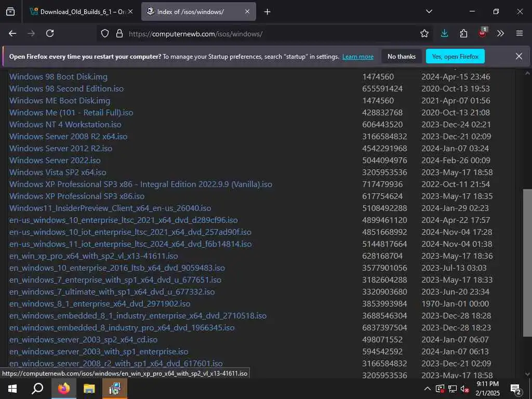Open en_win_xp_pro_x64_with_sp2 iso link
The width and height of the screenshot is (532, 399).
tap(94, 256)
